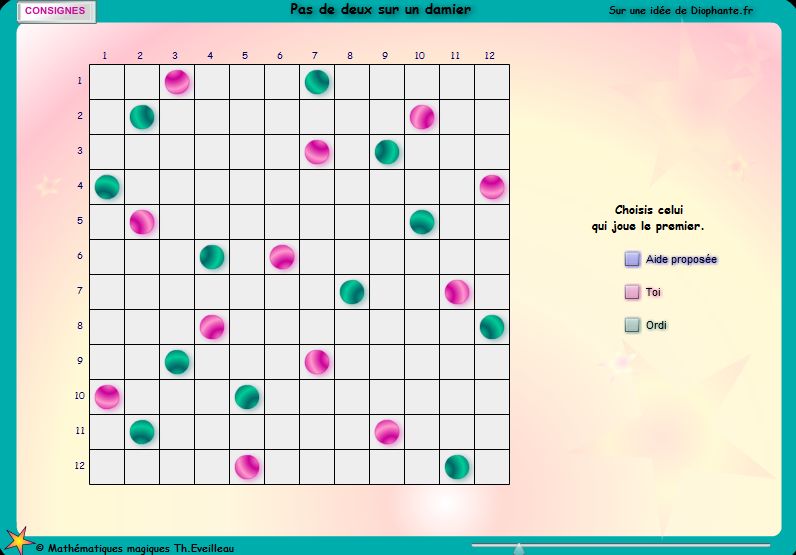Click the green ball at row 10 column 5

pos(247,398)
